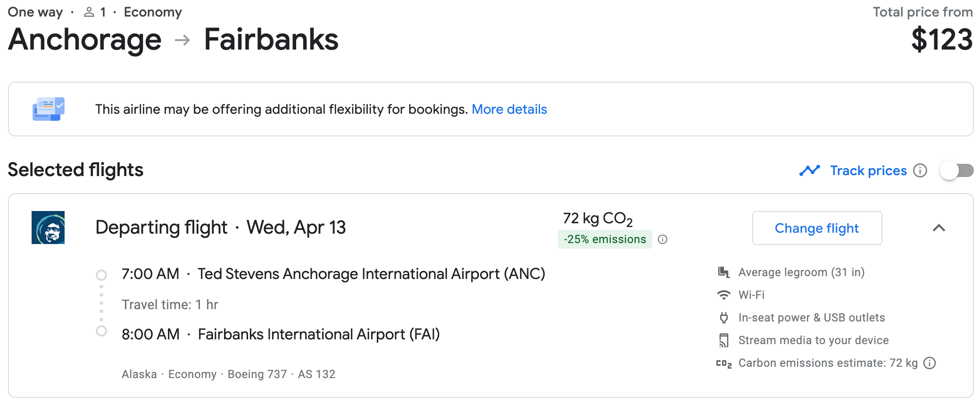Enable the Track prices toggle
The image size is (980, 405).
[x=955, y=170]
